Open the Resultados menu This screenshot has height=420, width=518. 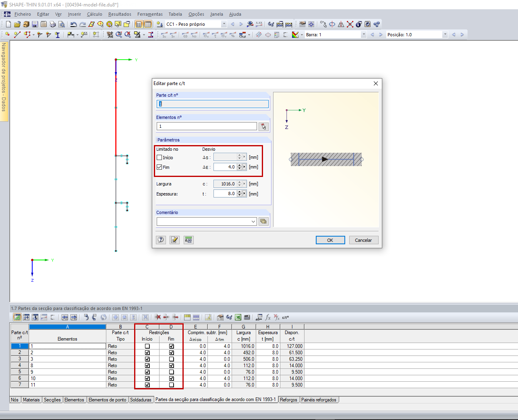coord(120,14)
